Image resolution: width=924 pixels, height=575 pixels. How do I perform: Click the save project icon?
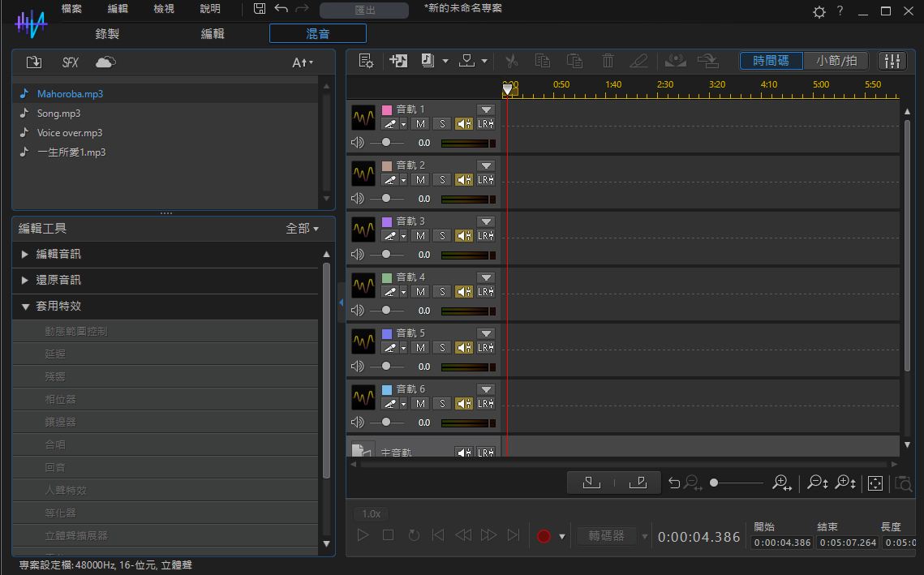coord(260,9)
